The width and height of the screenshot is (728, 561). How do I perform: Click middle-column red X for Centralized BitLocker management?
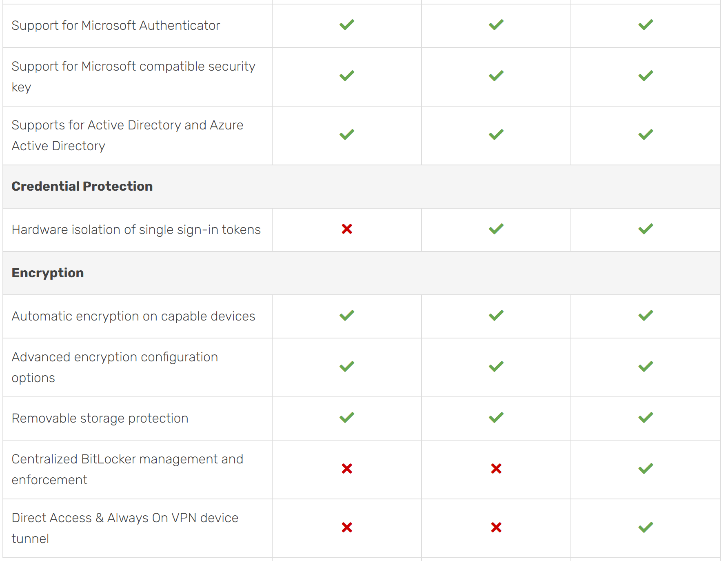496,468
